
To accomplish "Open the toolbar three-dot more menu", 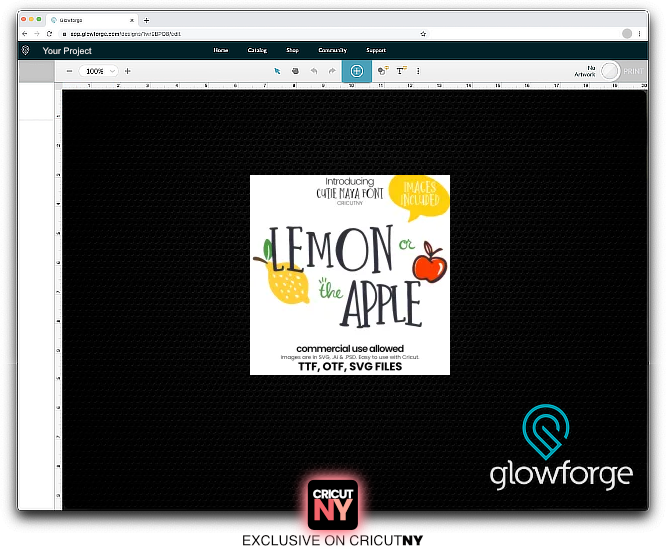I will click(418, 71).
